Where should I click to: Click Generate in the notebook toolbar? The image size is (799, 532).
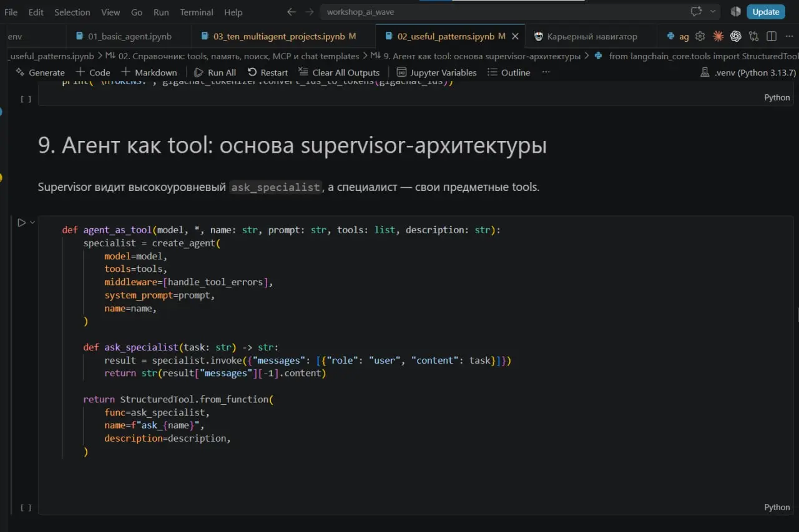pos(40,72)
